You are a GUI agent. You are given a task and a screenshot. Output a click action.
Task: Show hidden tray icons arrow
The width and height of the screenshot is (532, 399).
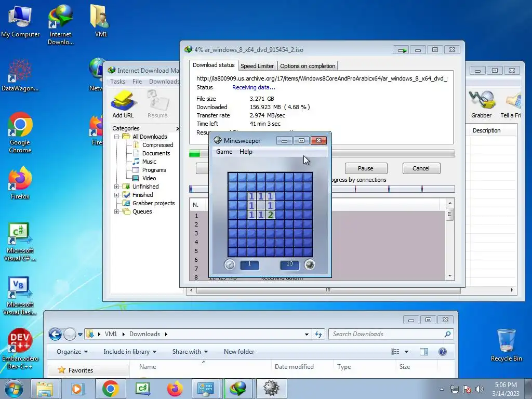coord(442,389)
